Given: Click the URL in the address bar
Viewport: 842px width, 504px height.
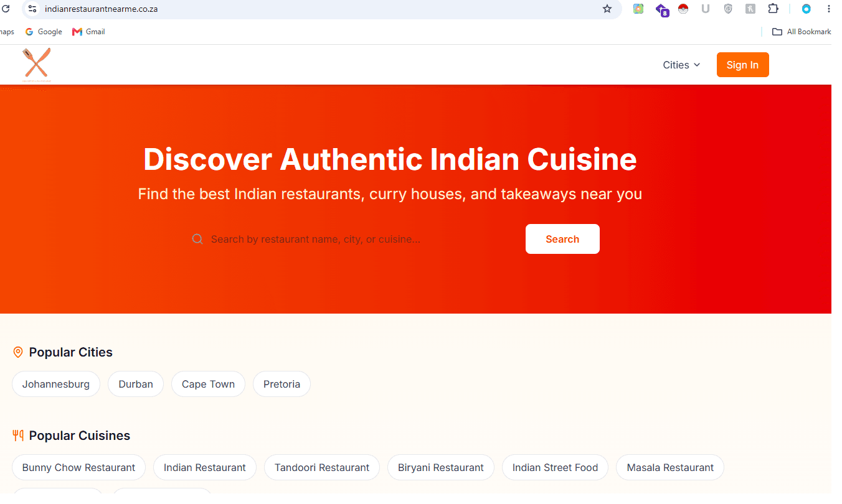Looking at the screenshot, I should tap(101, 9).
